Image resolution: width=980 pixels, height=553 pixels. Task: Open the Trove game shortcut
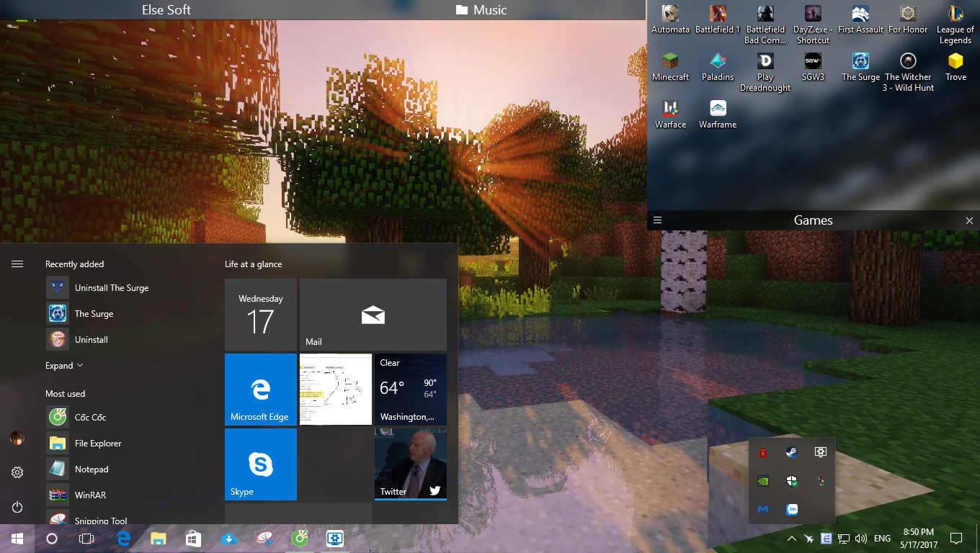coord(955,67)
